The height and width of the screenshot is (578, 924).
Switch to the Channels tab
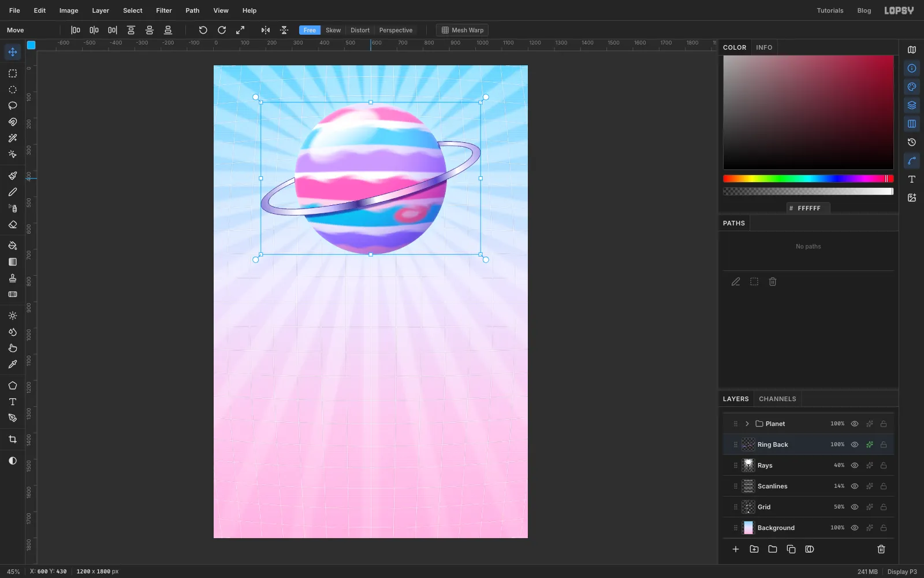click(x=777, y=399)
